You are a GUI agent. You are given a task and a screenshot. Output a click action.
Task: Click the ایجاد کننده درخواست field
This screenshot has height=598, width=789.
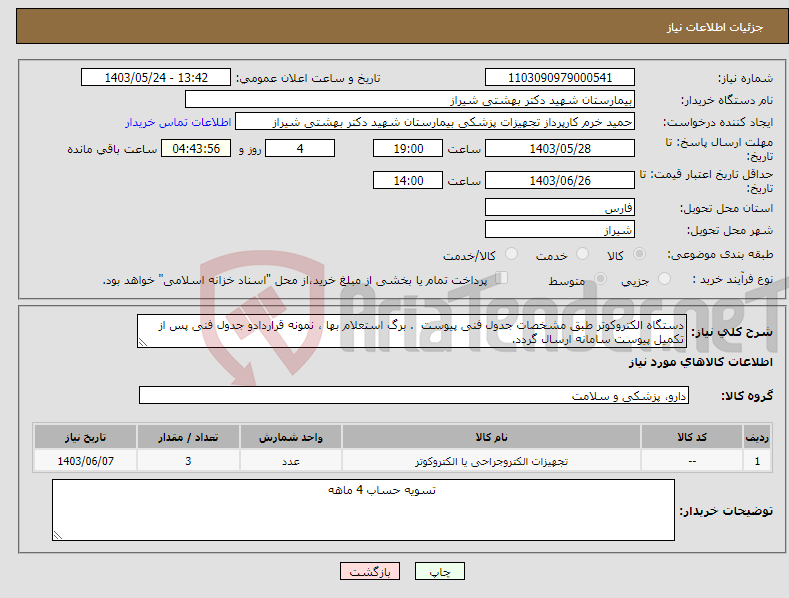click(435, 122)
